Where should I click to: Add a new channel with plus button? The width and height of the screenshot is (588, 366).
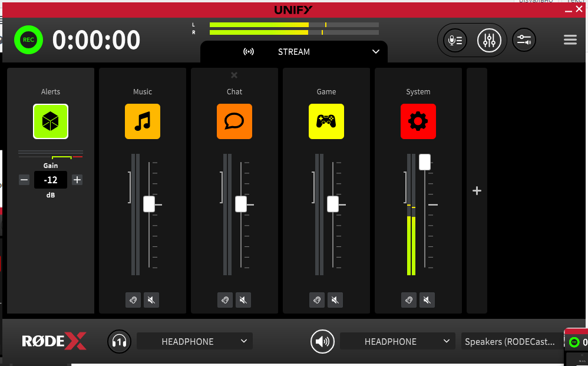tap(477, 191)
